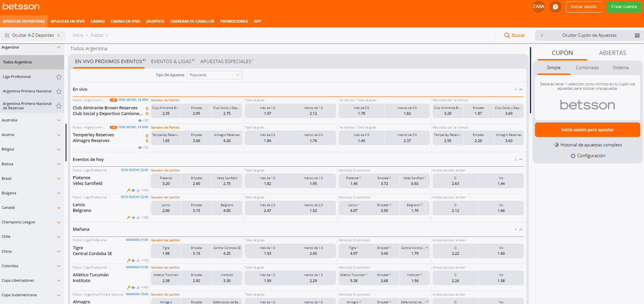Open Configuración gear icon in the coupon
This screenshot has height=304, width=644.
click(x=573, y=156)
